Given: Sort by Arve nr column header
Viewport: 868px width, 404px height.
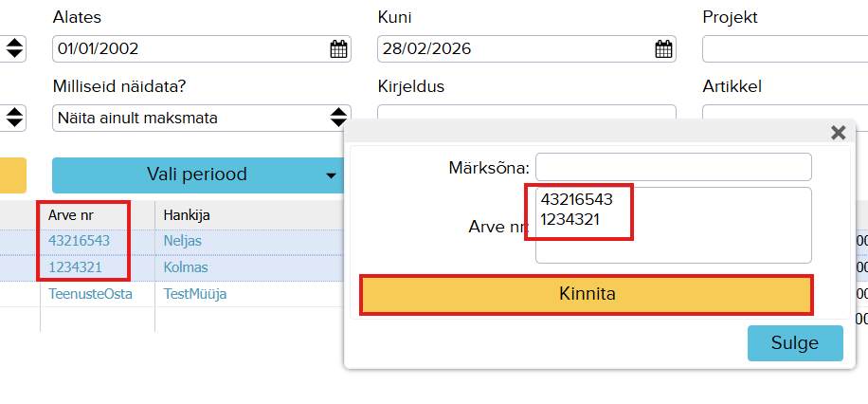Looking at the screenshot, I should [x=71, y=215].
